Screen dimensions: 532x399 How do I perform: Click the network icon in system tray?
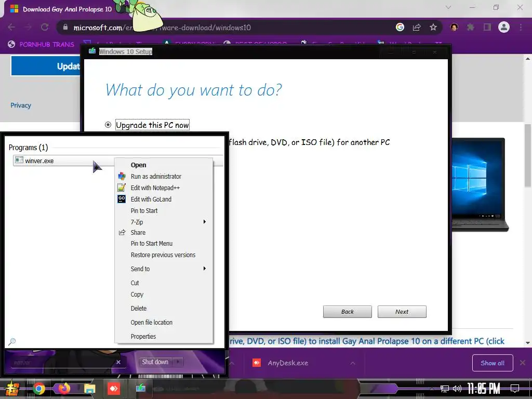445,389
